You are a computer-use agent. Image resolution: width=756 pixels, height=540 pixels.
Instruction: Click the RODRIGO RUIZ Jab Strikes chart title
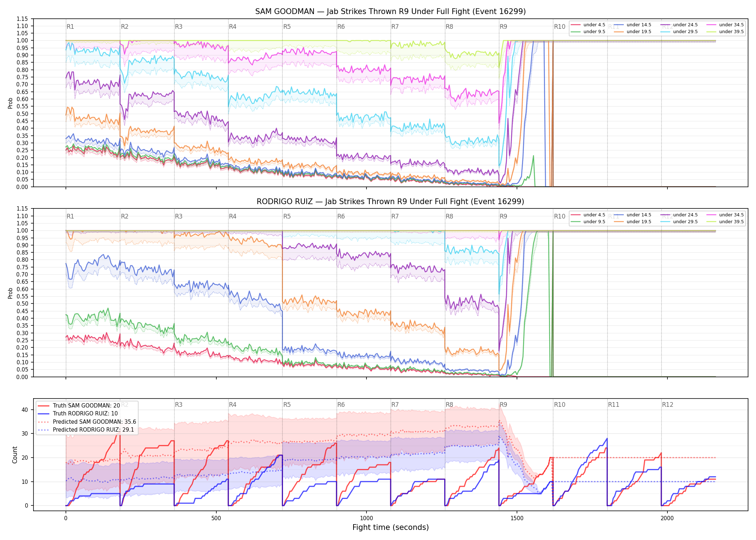pos(390,202)
